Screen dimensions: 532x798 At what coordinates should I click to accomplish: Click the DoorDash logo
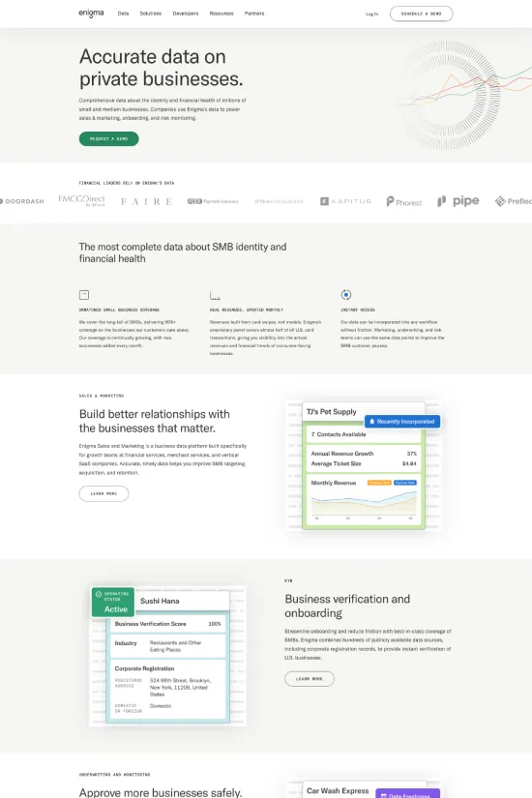tap(22, 201)
